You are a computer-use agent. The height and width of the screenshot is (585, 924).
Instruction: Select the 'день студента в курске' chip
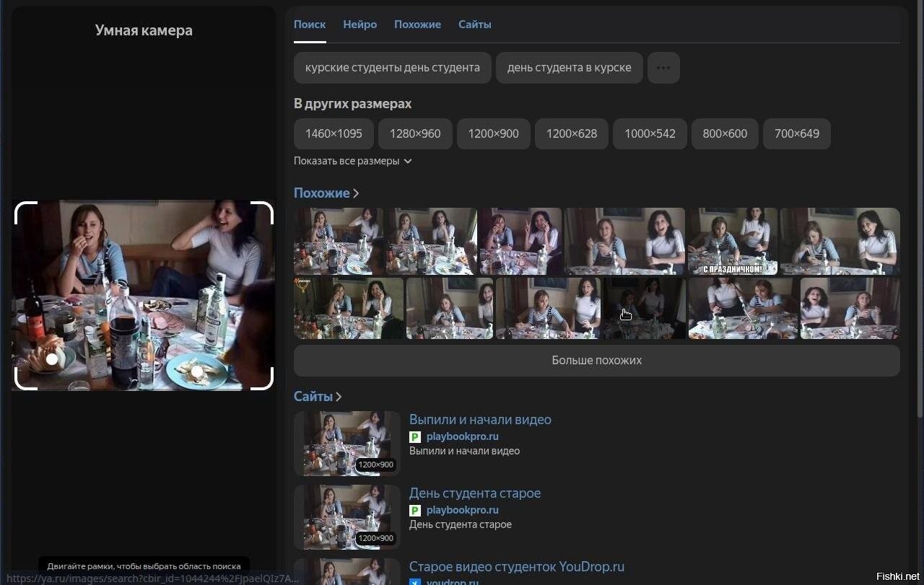pyautogui.click(x=570, y=68)
